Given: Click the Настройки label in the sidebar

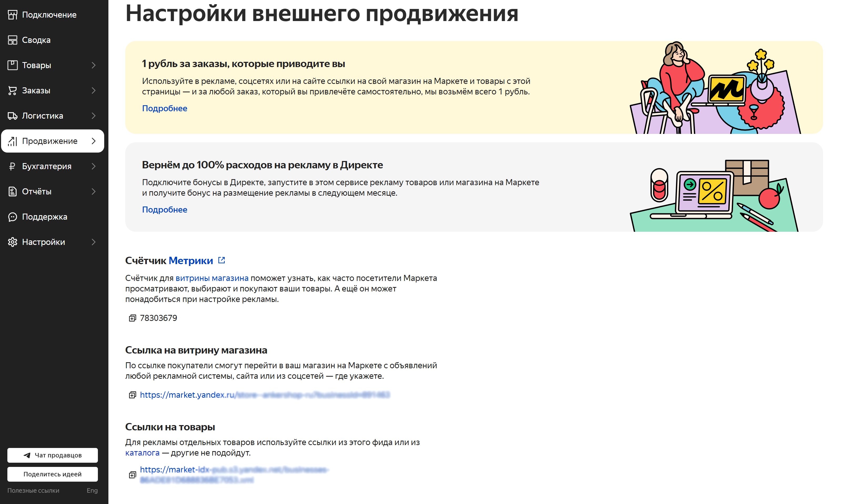Looking at the screenshot, I should 43,242.
